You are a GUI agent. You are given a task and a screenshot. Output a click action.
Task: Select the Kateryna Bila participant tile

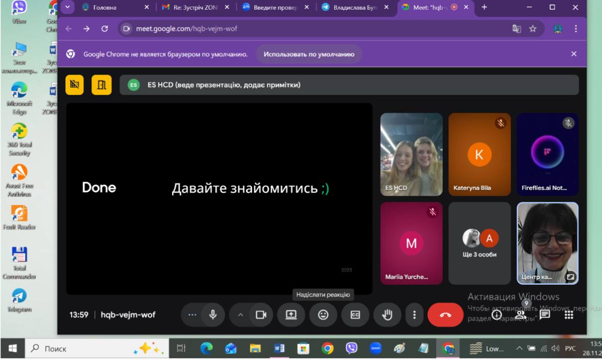pos(479,154)
